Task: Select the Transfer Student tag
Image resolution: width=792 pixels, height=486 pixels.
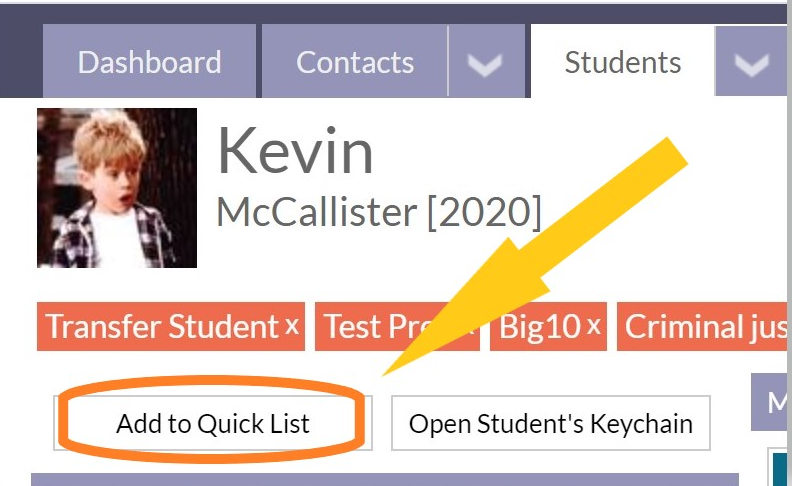Action: (163, 326)
